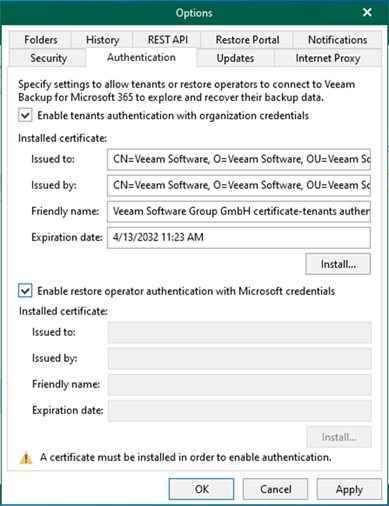This screenshot has height=506, width=389.
Task: Confirm settings with OK button
Action: pyautogui.click(x=201, y=489)
